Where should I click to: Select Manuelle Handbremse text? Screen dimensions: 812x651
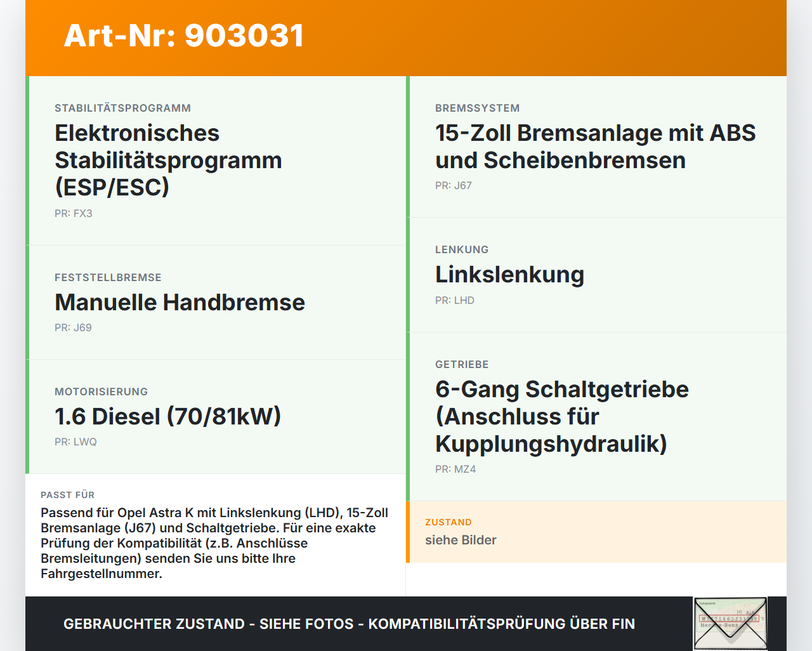click(x=180, y=302)
